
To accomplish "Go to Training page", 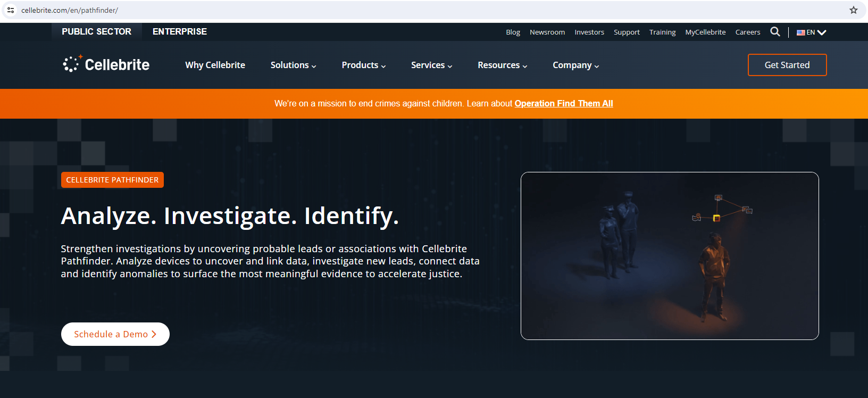I will click(x=663, y=32).
